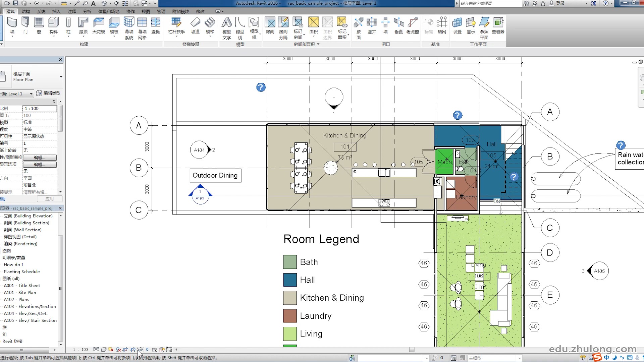The image size is (644, 362).
Task: Open sheet A102 - Plans in project browser
Action: click(x=16, y=299)
